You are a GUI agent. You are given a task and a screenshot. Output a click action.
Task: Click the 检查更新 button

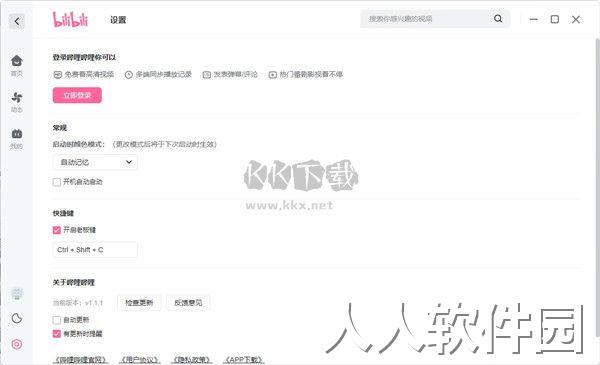point(139,303)
